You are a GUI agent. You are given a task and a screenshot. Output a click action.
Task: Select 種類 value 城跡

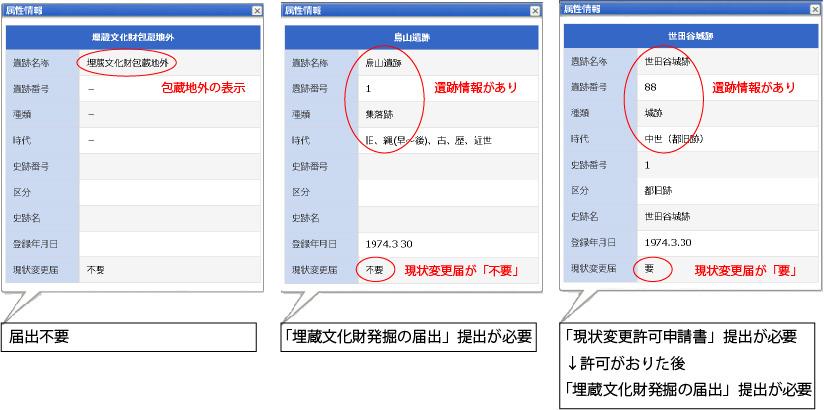pos(653,113)
